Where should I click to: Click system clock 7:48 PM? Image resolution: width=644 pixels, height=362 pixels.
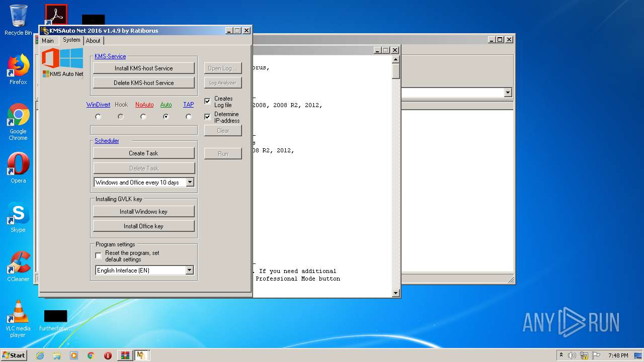(x=618, y=355)
